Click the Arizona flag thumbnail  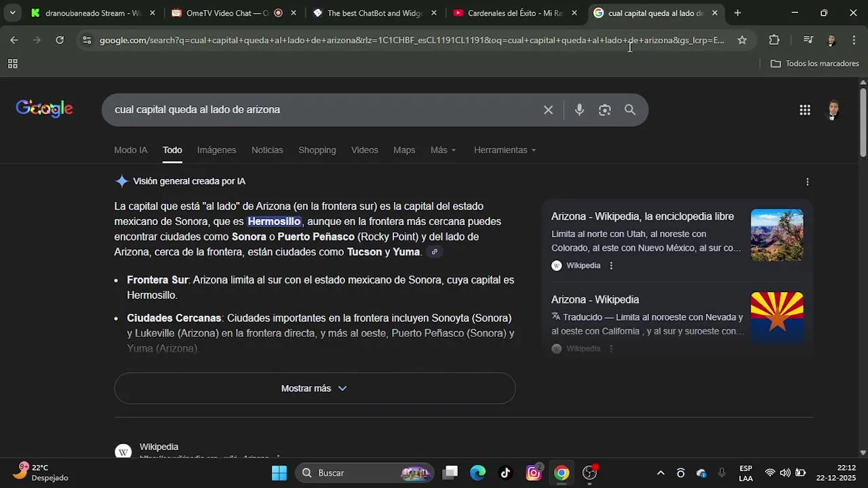777,318
